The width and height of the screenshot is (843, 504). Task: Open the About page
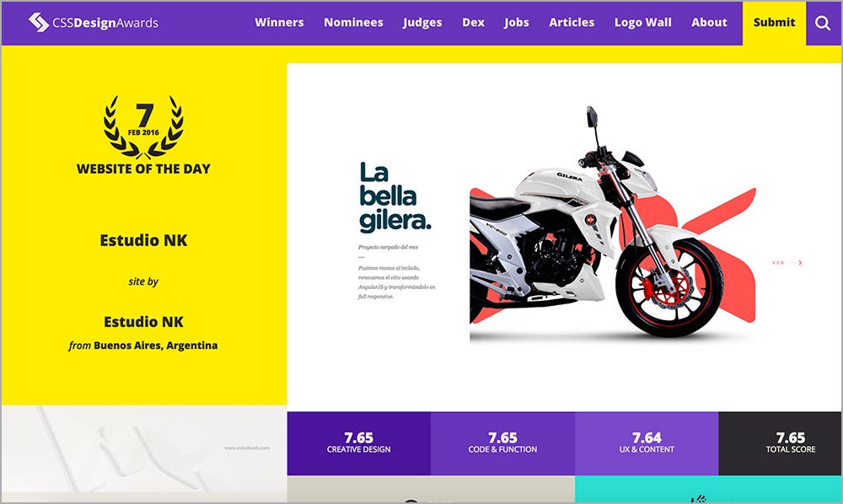(x=709, y=23)
